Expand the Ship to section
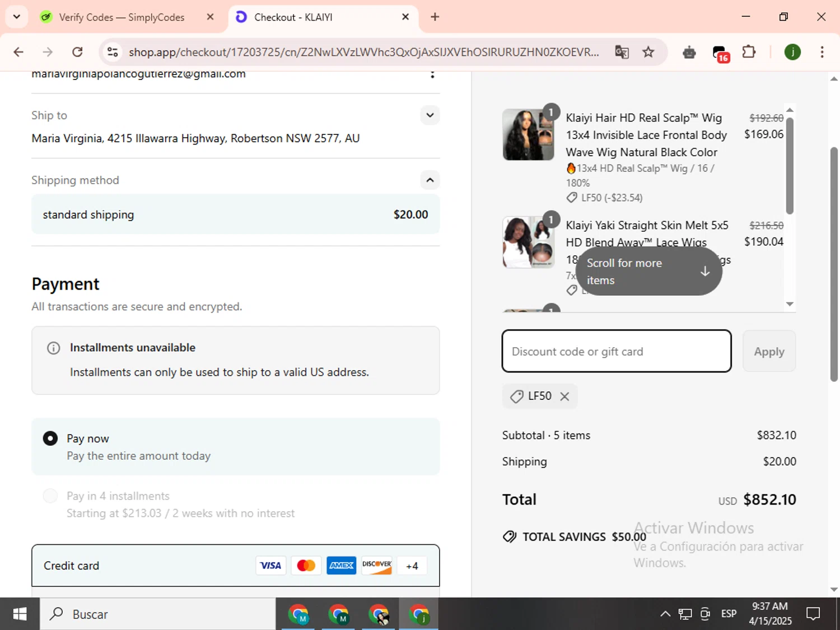840x630 pixels. point(430,115)
